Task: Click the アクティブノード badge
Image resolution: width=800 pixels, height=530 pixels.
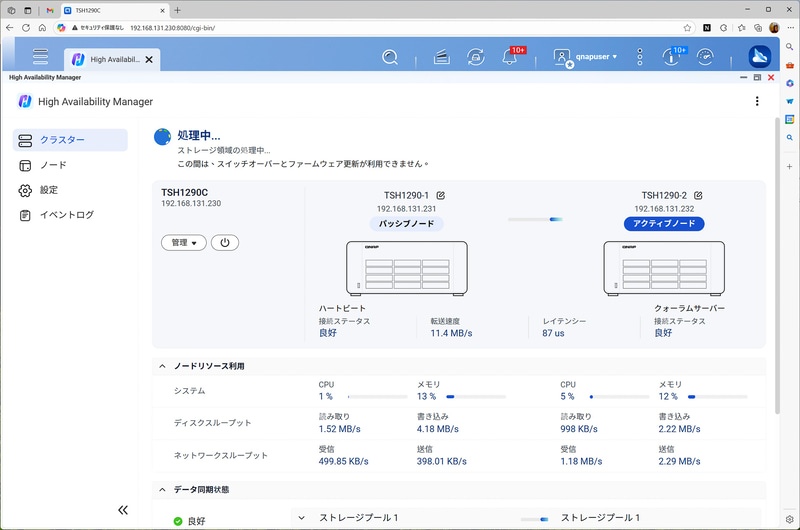Action: coord(664,223)
